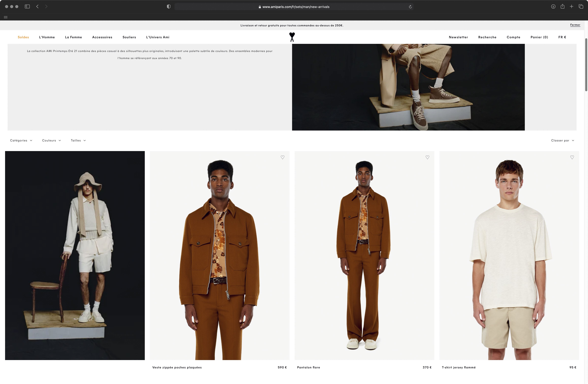
Task: Click the AMI heart logo
Action: 292,37
